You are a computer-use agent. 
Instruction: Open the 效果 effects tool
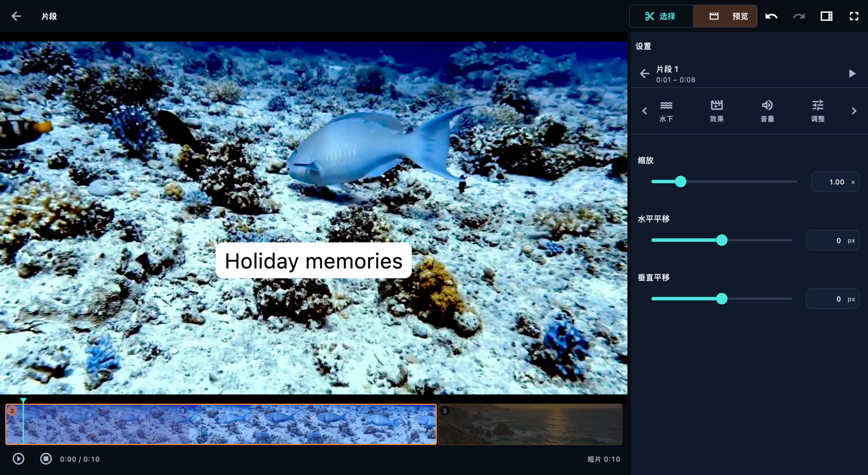(716, 111)
